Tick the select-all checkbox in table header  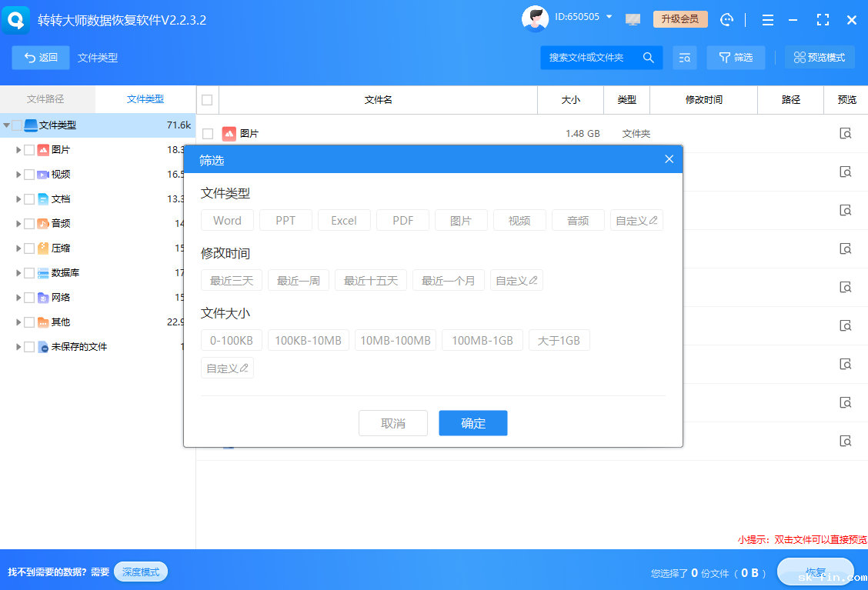pos(207,99)
